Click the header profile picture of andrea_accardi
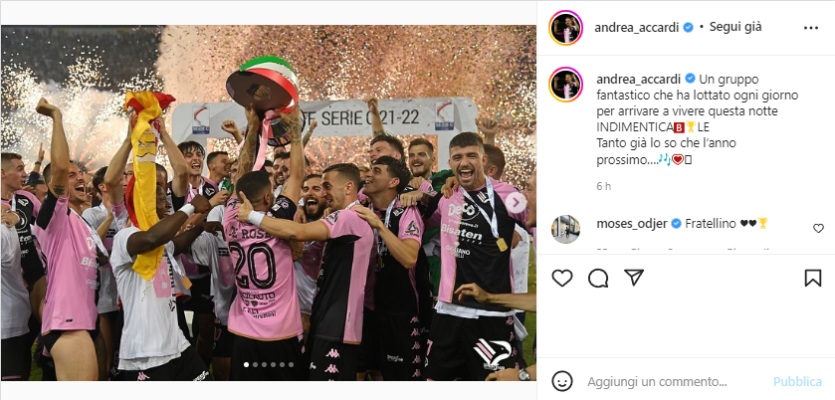Viewport: 835px width, 400px height. click(566, 28)
